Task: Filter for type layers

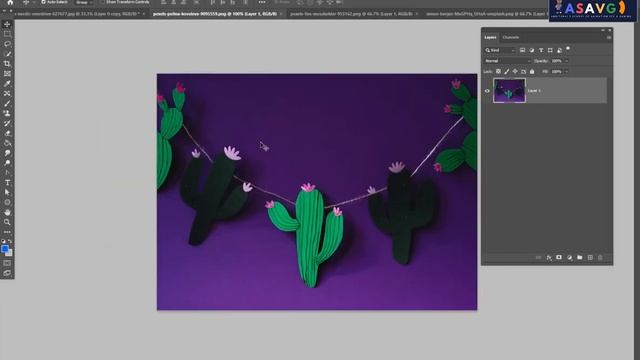Action: pyautogui.click(x=541, y=50)
